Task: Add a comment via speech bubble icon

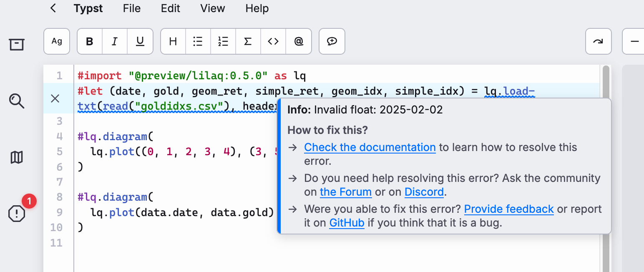Action: tap(332, 41)
